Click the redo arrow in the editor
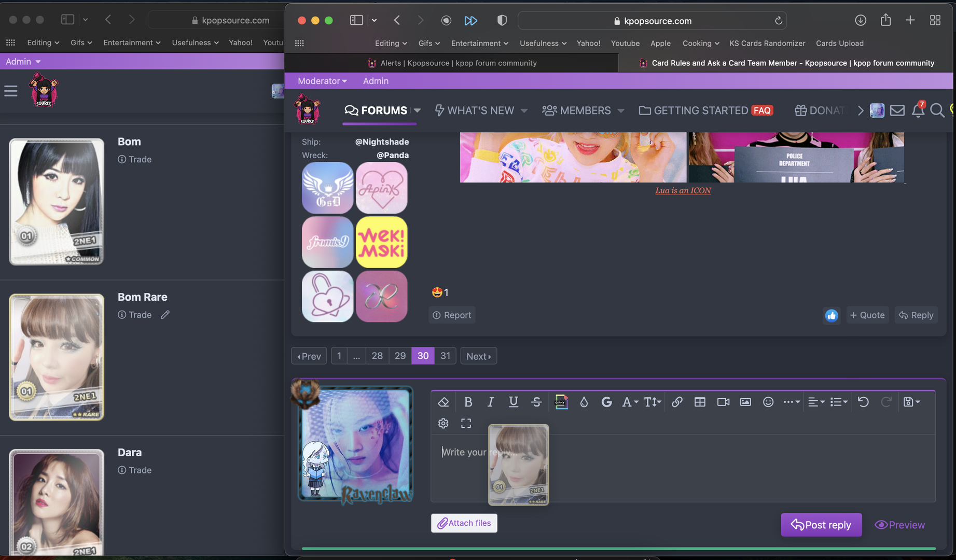956x560 pixels. (x=886, y=402)
